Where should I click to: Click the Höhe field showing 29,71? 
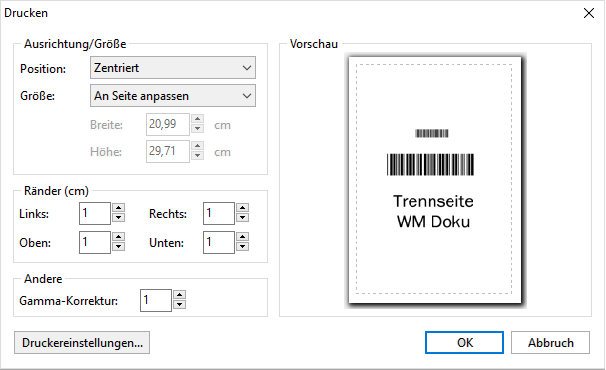(168, 151)
